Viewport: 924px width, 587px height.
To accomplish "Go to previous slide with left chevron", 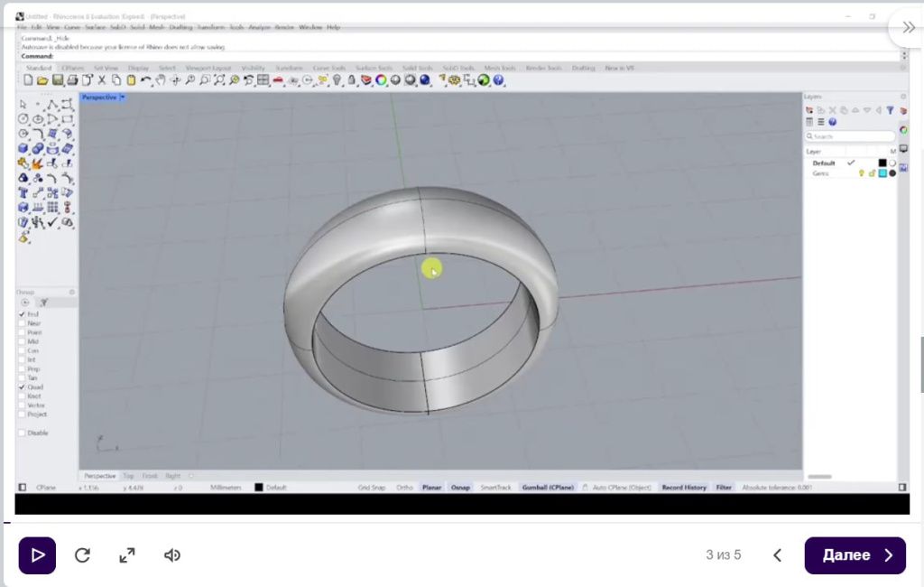I will pos(777,555).
